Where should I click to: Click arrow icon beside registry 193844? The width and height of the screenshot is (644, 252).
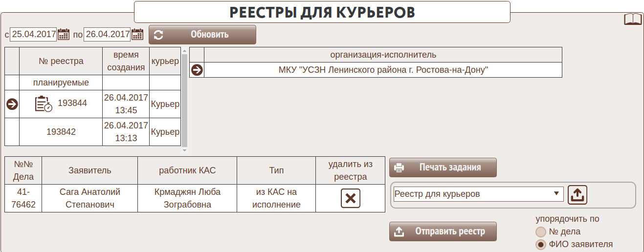(12, 104)
